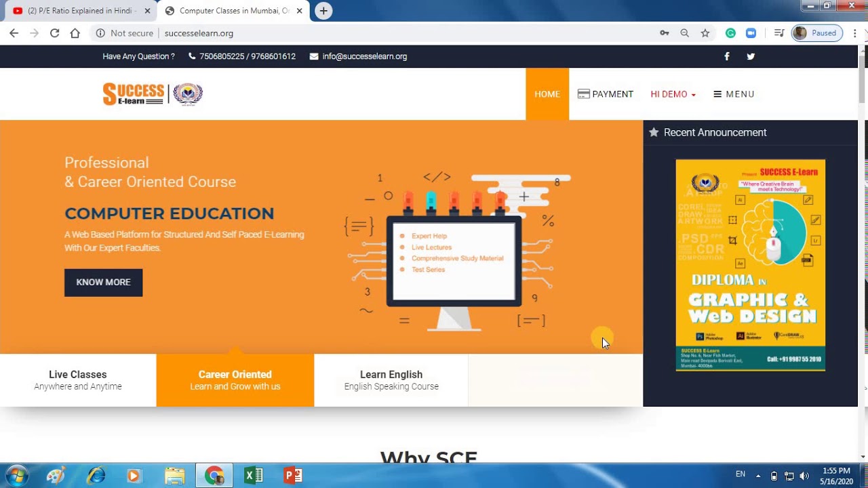The width and height of the screenshot is (868, 488).
Task: Open the Chrome three-dot menu
Action: [x=854, y=33]
